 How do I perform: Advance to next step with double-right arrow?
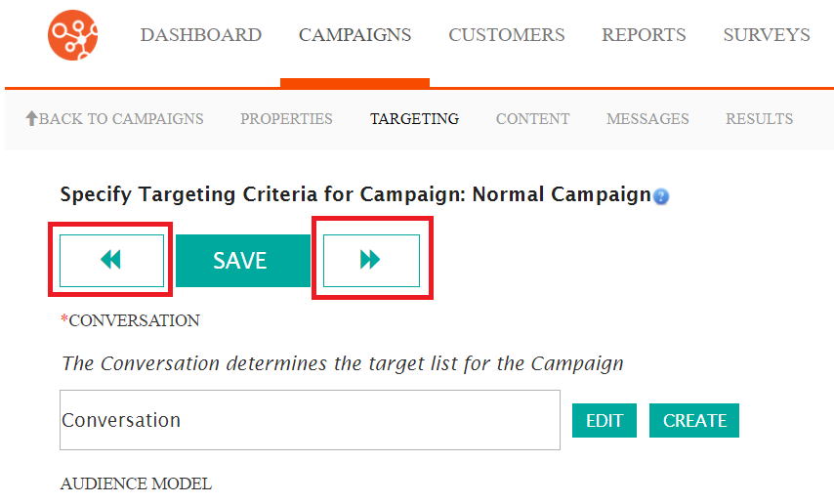coord(371,260)
